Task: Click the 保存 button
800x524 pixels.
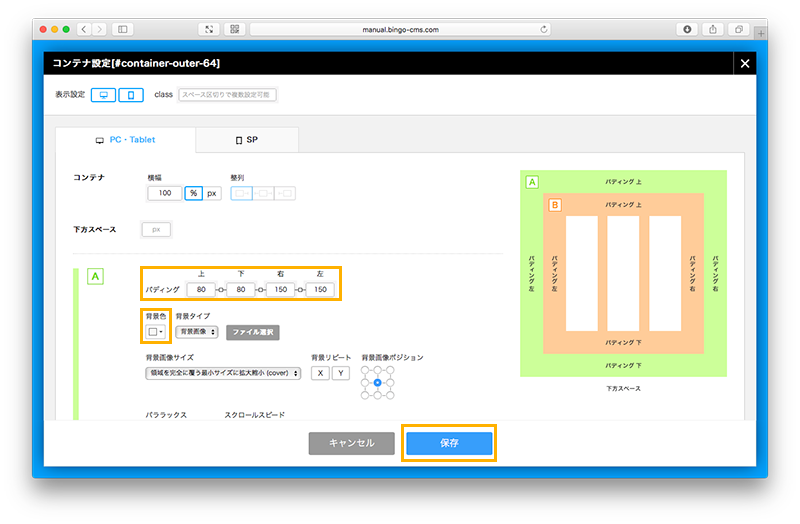Action: pos(449,443)
